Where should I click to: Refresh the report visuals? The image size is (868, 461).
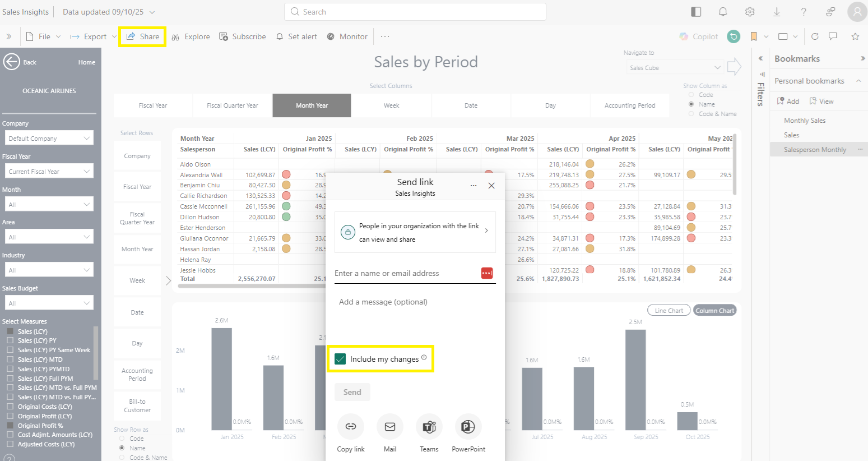[x=815, y=36]
